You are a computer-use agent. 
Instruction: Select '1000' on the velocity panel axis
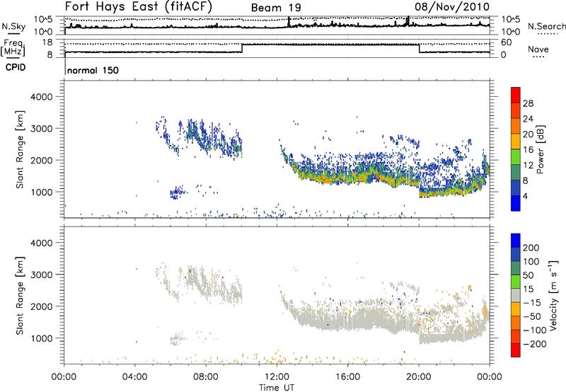[41, 338]
